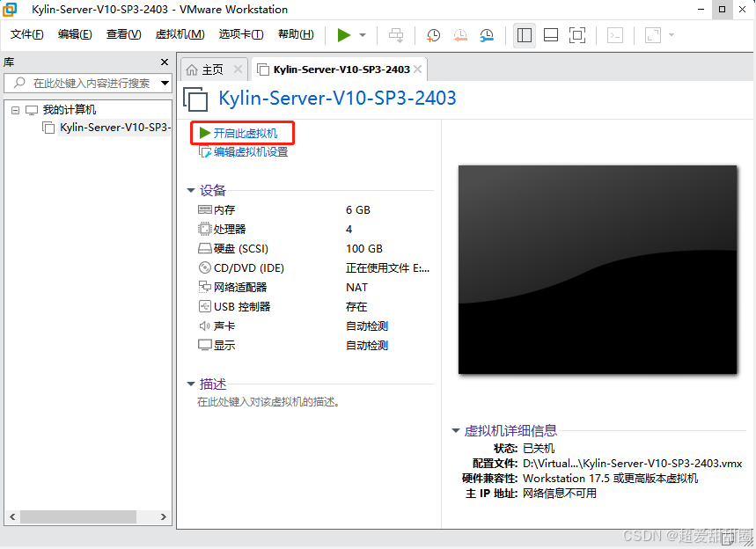Click the 6 GB memory value
Screen dimensions: 756x549
tap(358, 210)
